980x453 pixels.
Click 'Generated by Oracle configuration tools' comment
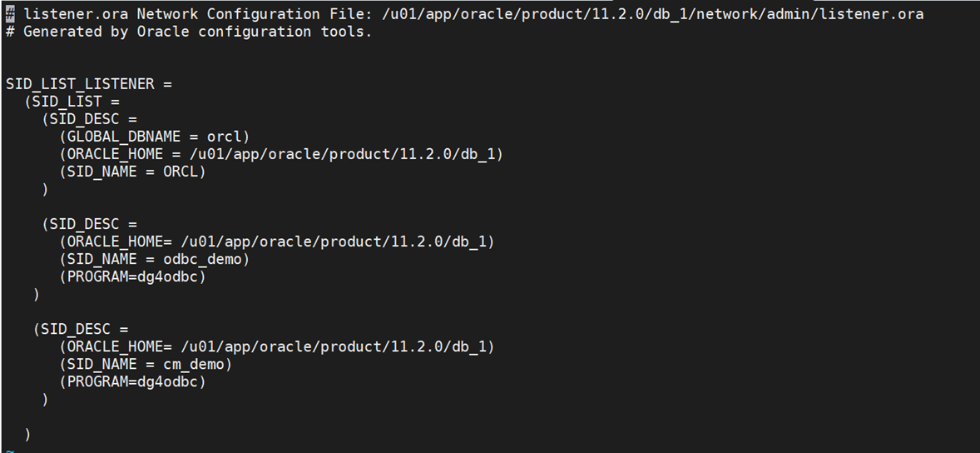click(197, 32)
